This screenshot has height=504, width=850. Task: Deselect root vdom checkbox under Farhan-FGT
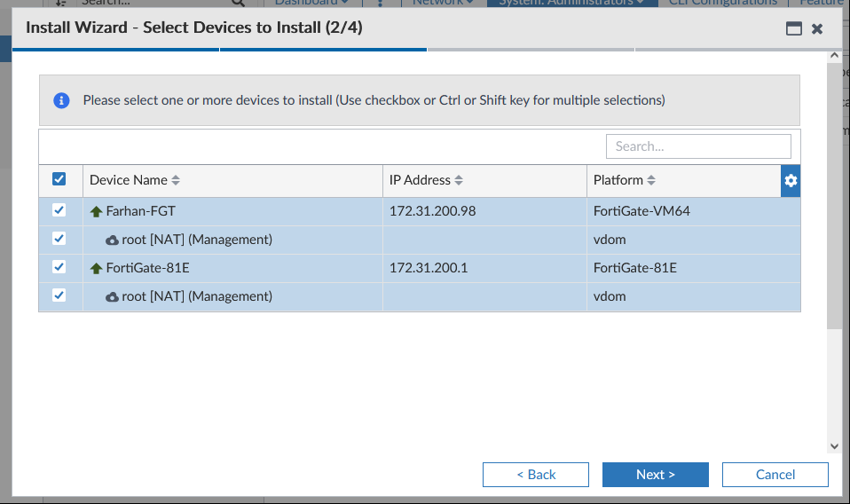pyautogui.click(x=59, y=240)
